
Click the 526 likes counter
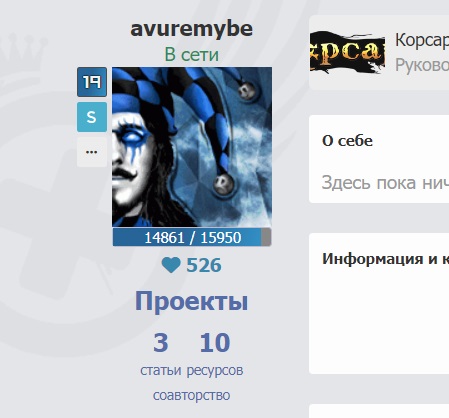point(204,266)
